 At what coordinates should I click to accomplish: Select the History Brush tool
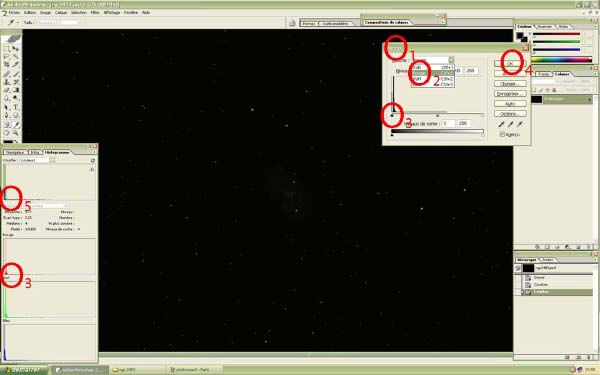coord(16,82)
